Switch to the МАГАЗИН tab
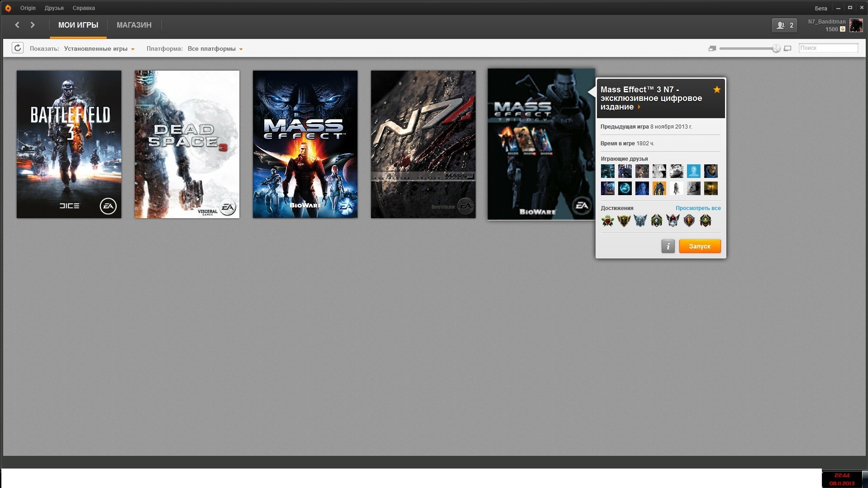The height and width of the screenshot is (488, 868). (x=134, y=25)
